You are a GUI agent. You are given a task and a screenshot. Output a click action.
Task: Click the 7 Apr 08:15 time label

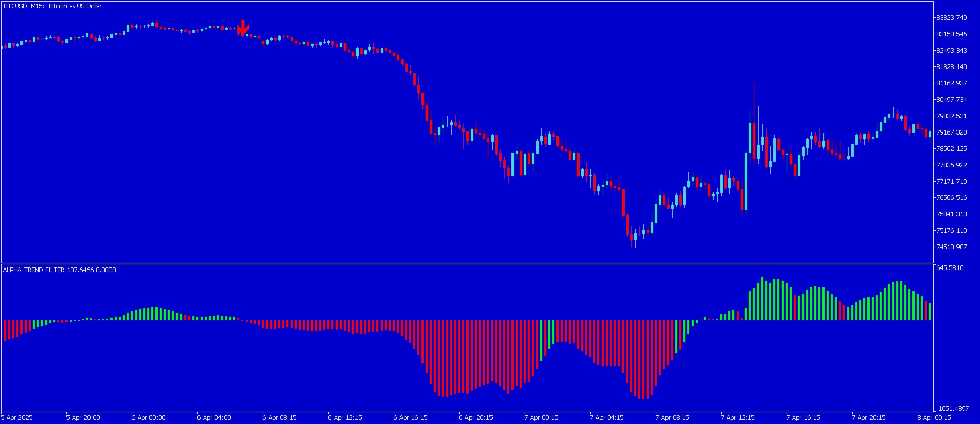[x=673, y=418]
